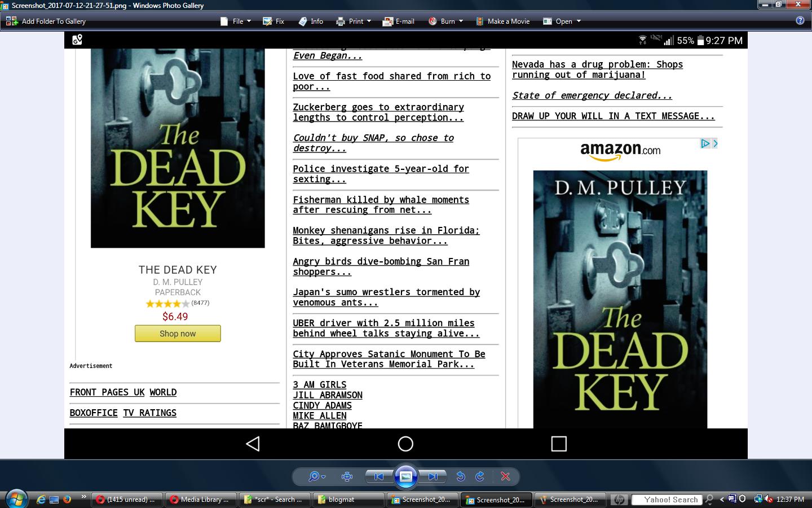Skip to the next photo
The image size is (812, 508).
click(433, 476)
